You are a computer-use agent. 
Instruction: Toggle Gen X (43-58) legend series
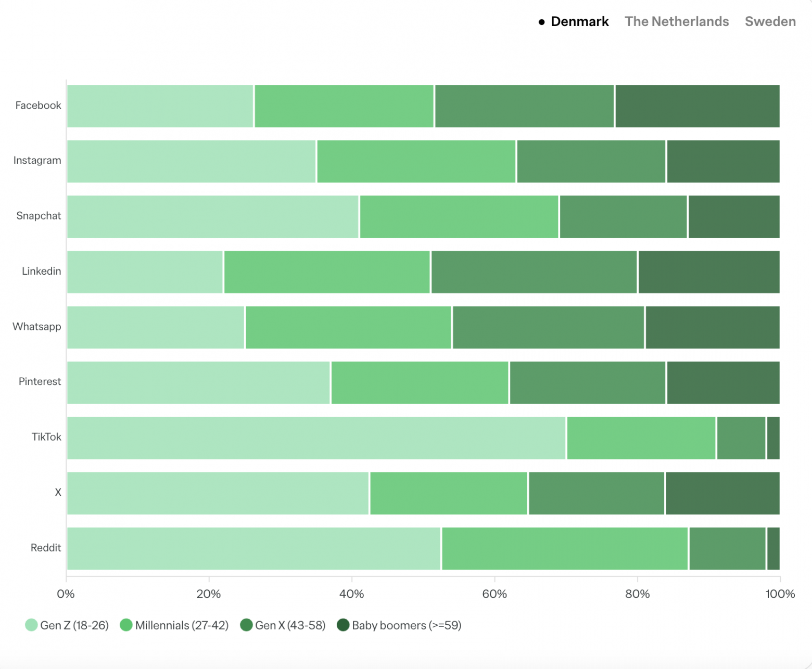tap(290, 625)
